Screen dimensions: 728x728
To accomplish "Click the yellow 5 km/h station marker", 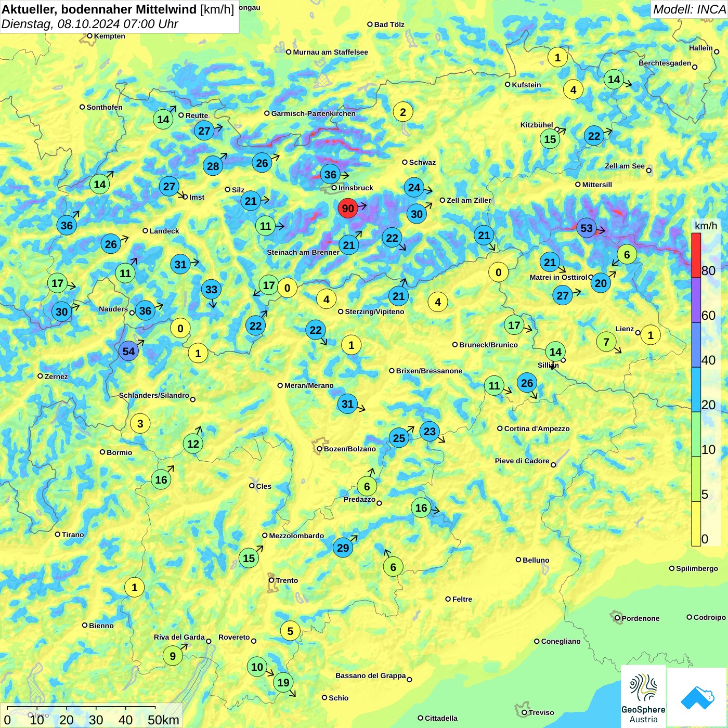I will coord(290,631).
